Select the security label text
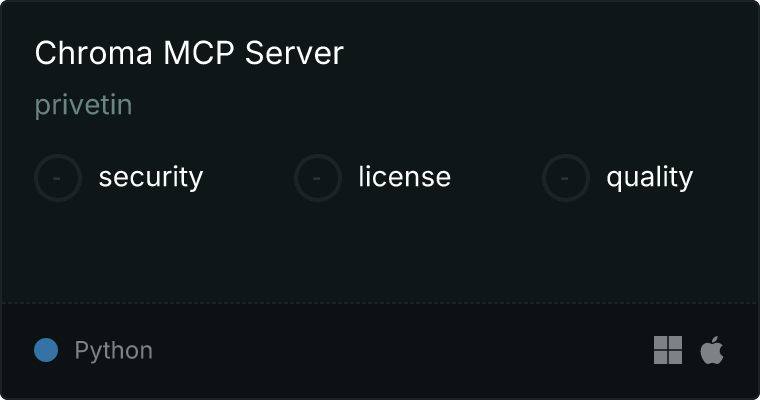The width and height of the screenshot is (760, 400). pyautogui.click(x=151, y=177)
